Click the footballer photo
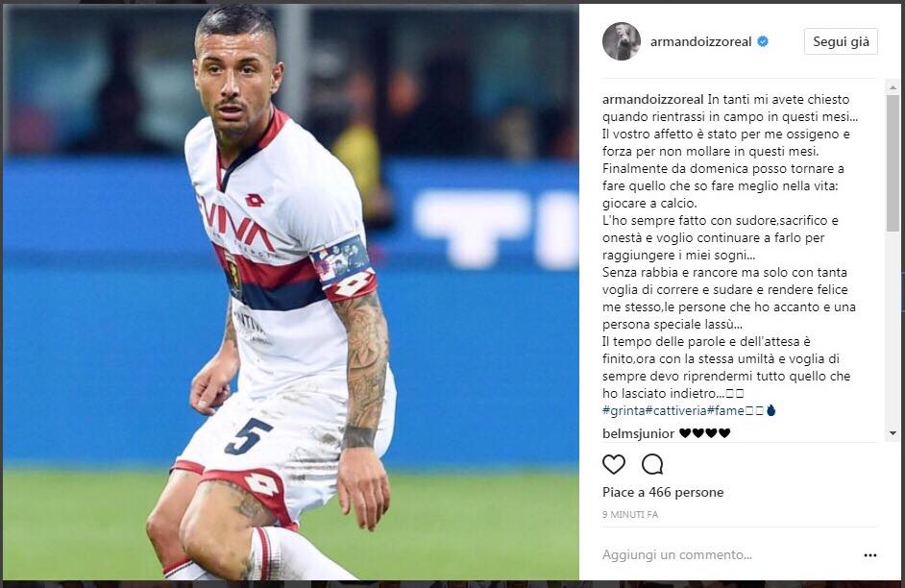Image resolution: width=905 pixels, height=588 pixels. [x=290, y=292]
